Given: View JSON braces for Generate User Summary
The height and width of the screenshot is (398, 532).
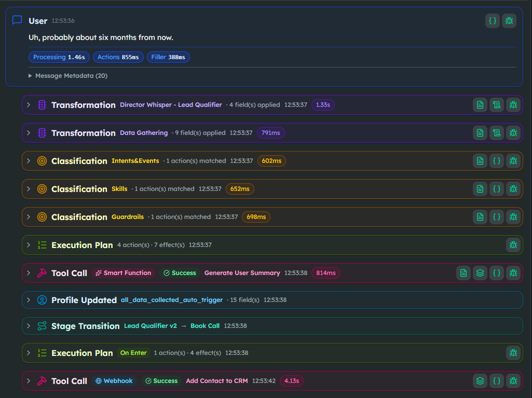Looking at the screenshot, I should (496, 273).
